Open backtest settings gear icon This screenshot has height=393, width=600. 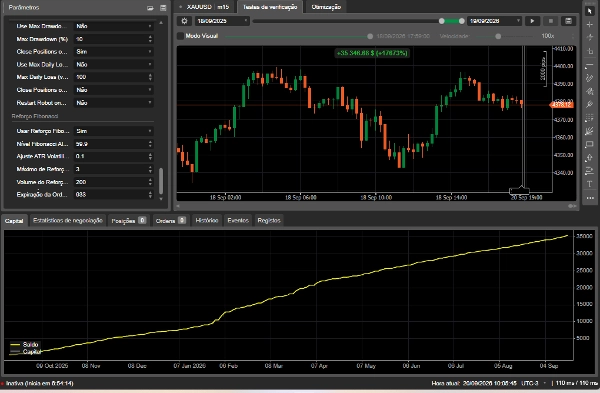[184, 21]
